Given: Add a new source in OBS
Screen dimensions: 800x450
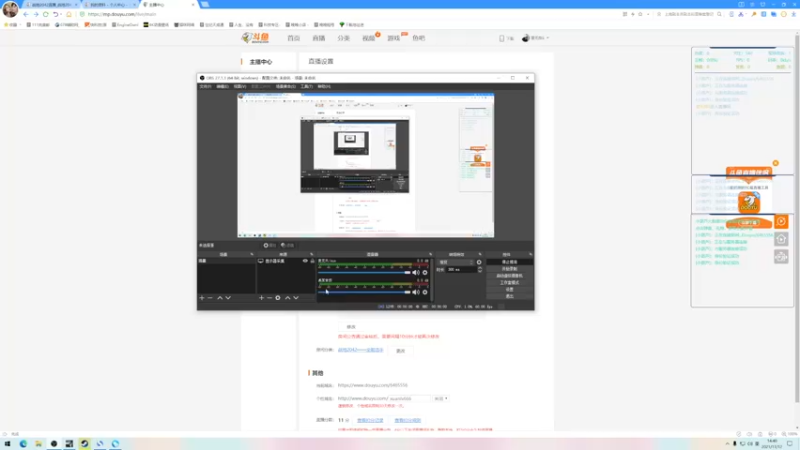Looking at the screenshot, I should pyautogui.click(x=261, y=297).
